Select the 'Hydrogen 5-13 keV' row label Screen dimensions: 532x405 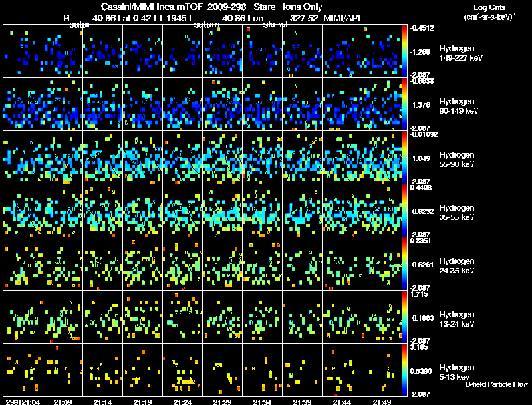click(457, 372)
